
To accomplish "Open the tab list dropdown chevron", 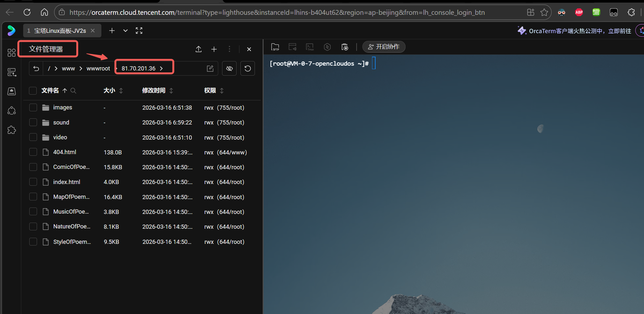I will [126, 31].
